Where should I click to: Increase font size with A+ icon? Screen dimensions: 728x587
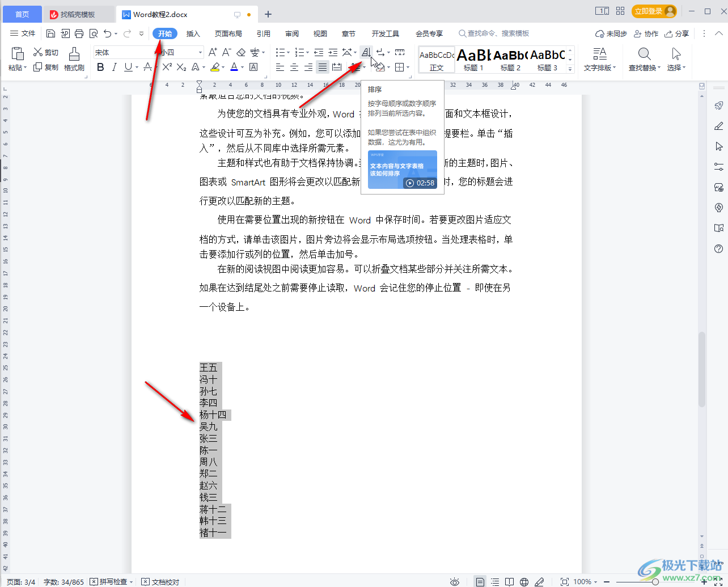pyautogui.click(x=213, y=52)
